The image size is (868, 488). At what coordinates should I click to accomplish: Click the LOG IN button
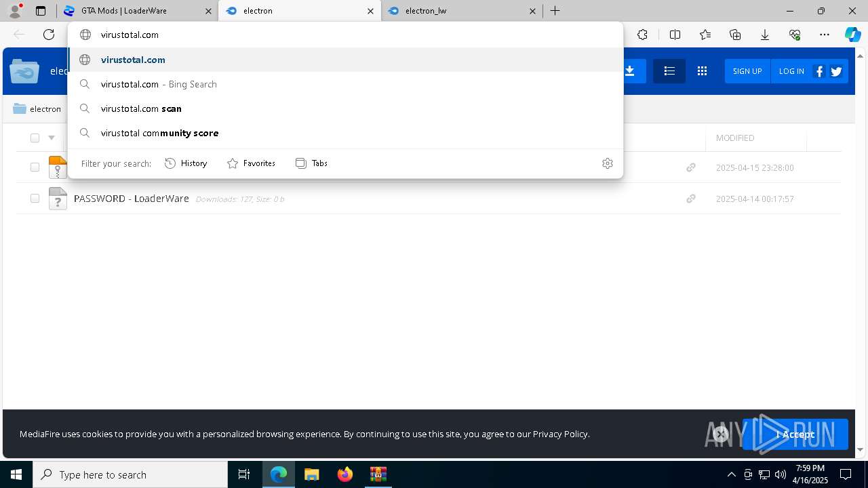(791, 71)
